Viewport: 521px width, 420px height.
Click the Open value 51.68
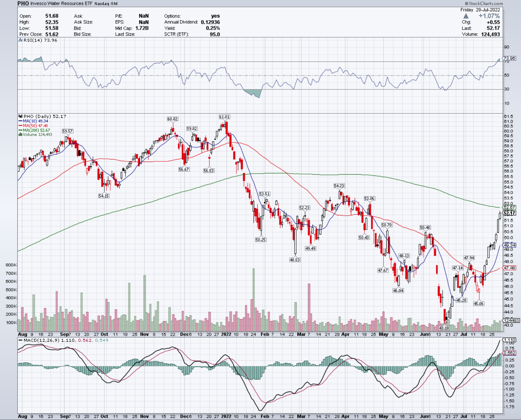coord(52,16)
